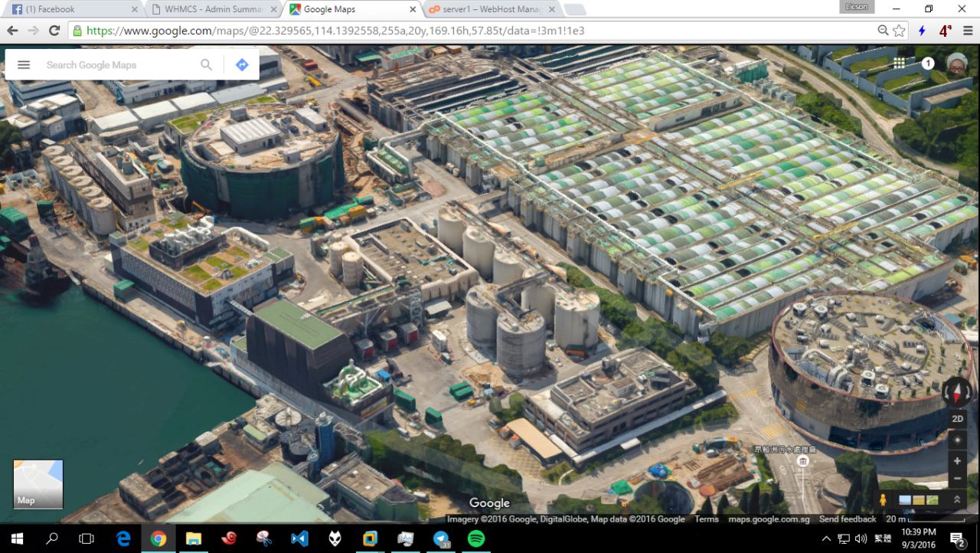Bookmark this page with the star
The height and width of the screenshot is (553, 980).
coord(900,31)
